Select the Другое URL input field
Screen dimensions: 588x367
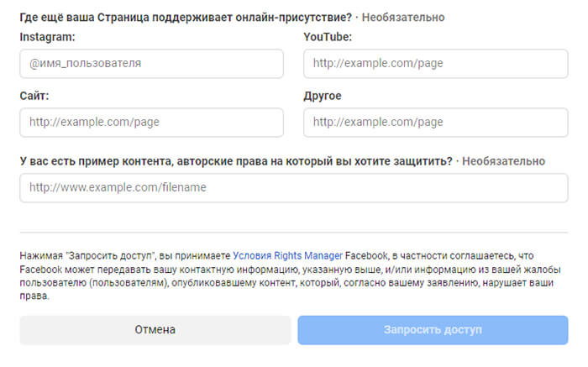[435, 122]
